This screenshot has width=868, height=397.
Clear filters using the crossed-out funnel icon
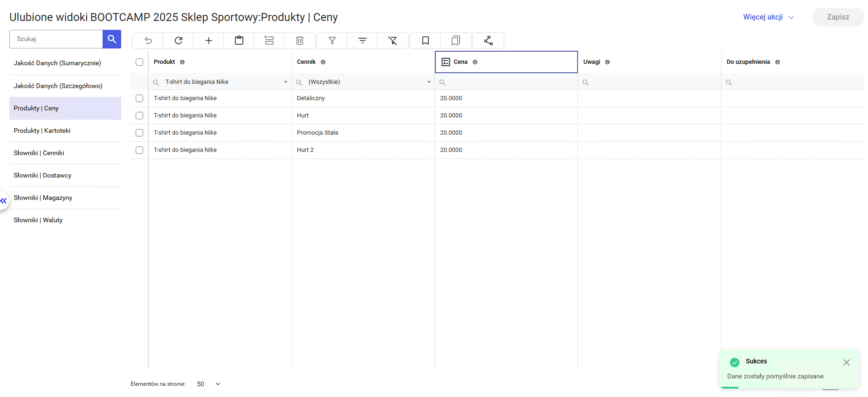[x=393, y=41]
